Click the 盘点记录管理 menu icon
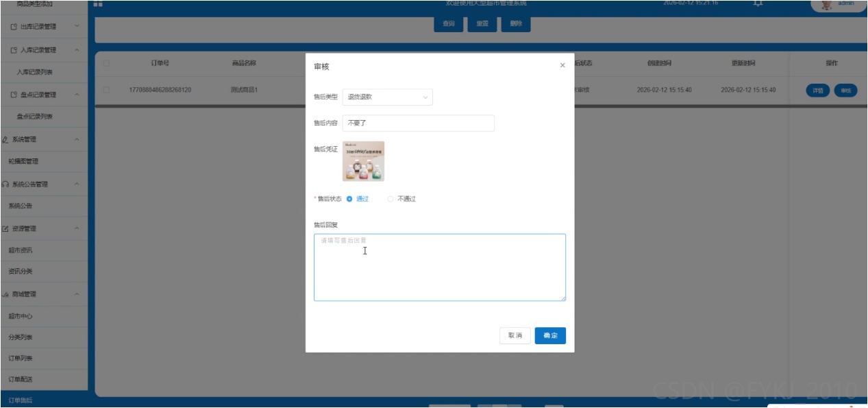Screen dimensions: 868x408 (14, 95)
